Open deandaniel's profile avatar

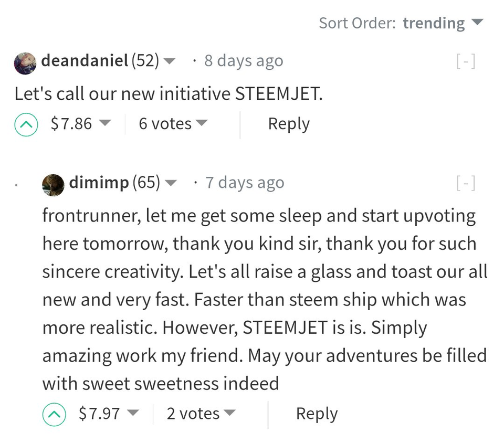pyautogui.click(x=25, y=64)
